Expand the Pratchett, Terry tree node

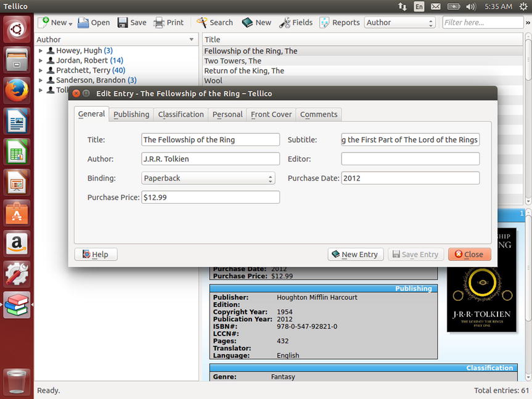pos(41,70)
